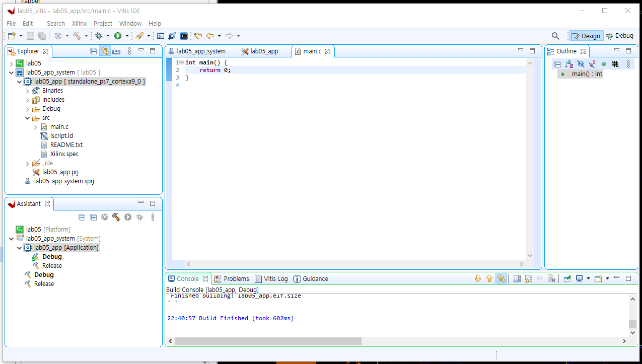Switch to Design perspective
Viewport: 642px width, 364px height.
point(586,36)
